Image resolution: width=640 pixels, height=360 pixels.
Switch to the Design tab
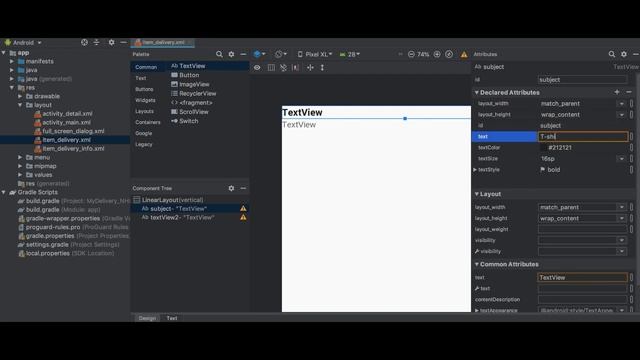[x=147, y=318]
